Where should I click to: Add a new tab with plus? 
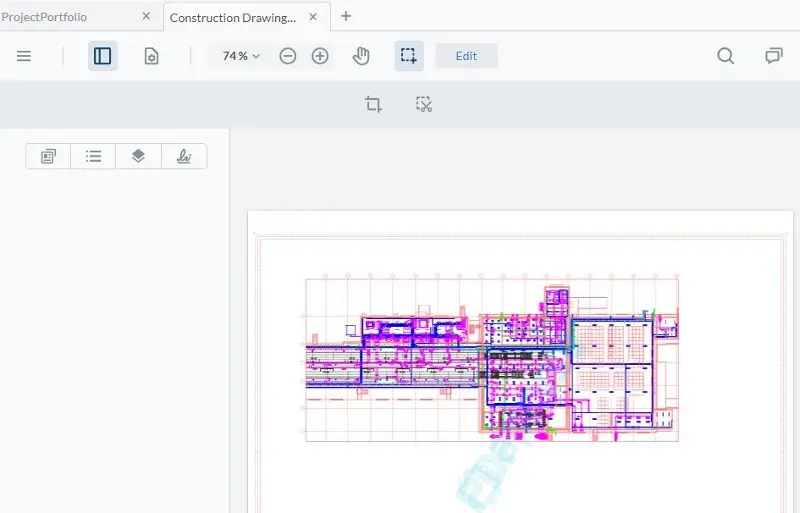(346, 16)
